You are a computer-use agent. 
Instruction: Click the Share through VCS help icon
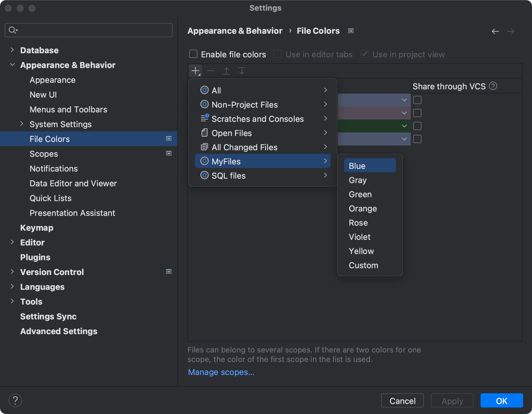pos(493,86)
